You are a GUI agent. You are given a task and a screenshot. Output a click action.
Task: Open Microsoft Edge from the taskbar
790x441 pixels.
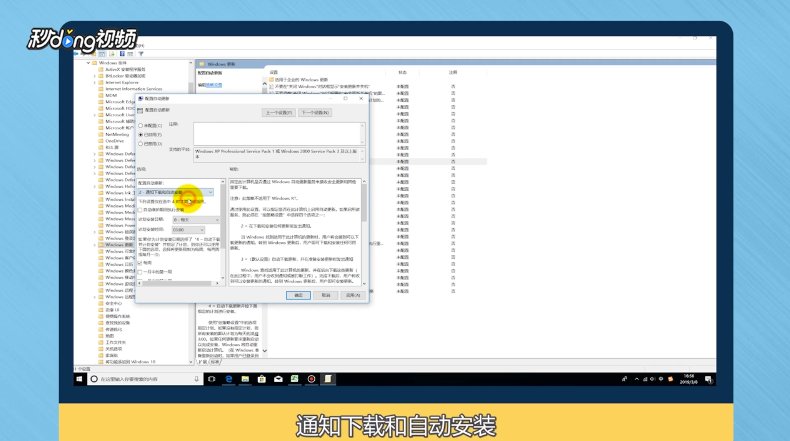pos(229,379)
